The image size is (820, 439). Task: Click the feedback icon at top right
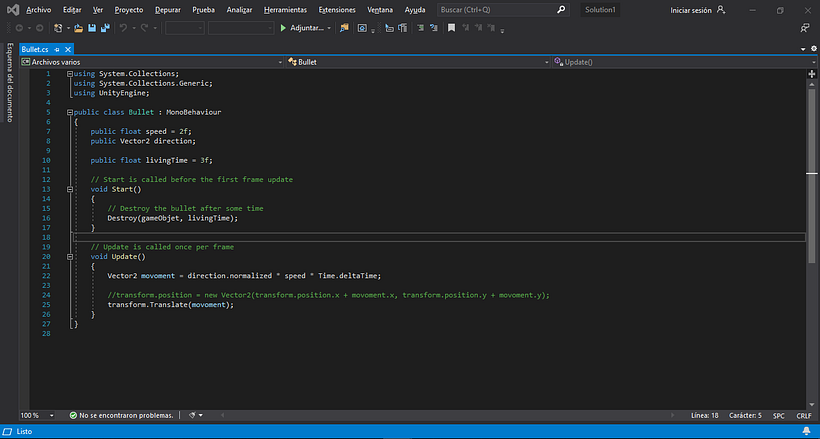pos(805,28)
